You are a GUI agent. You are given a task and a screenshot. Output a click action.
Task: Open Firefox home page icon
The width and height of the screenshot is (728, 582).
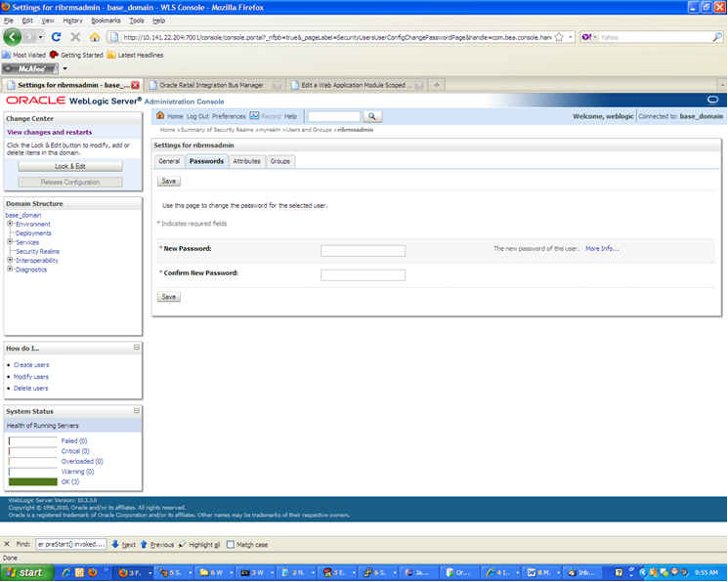pyautogui.click(x=95, y=37)
